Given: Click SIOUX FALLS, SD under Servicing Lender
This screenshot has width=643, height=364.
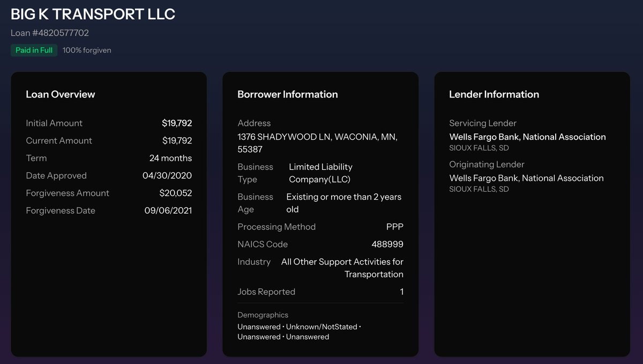Looking at the screenshot, I should point(479,148).
